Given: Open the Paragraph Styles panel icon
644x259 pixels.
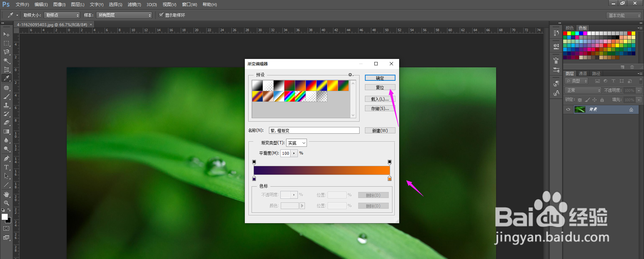Looking at the screenshot, I should [x=556, y=84].
